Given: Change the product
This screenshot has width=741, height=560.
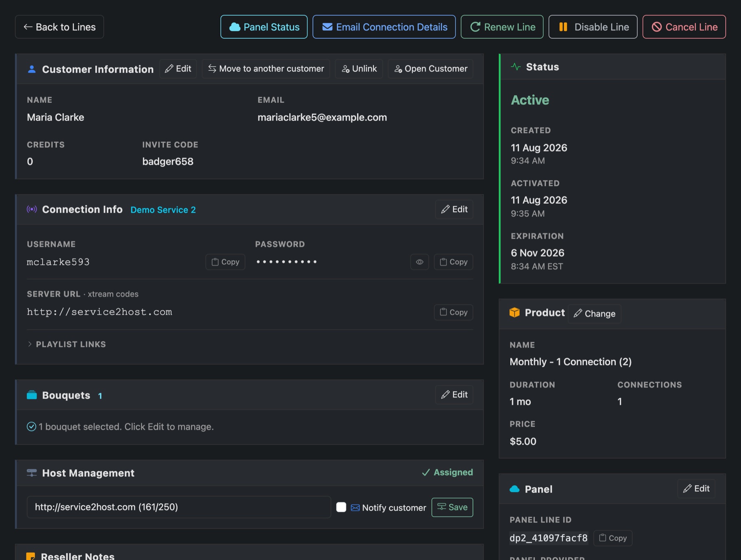Looking at the screenshot, I should pos(594,314).
